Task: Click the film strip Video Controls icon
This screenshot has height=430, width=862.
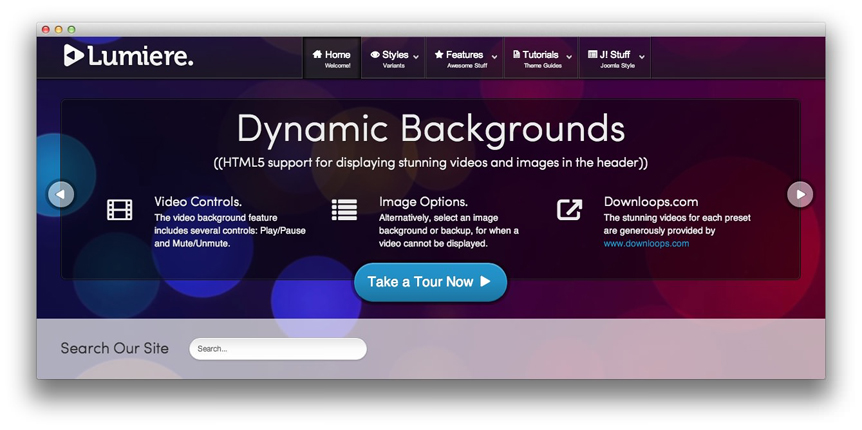Action: tap(120, 210)
